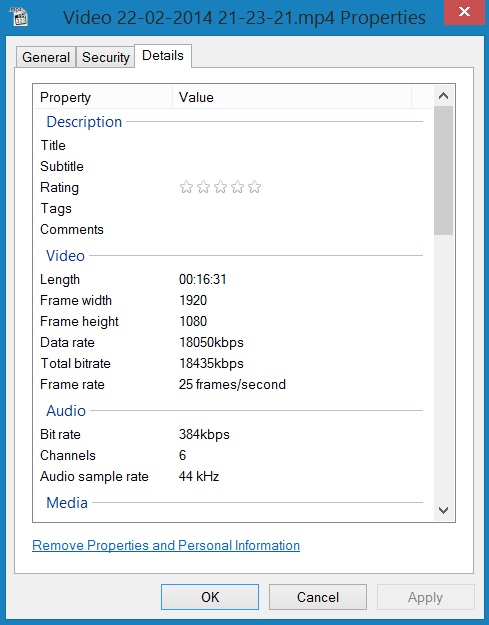
Task: Open Remove Properties and Personal Information link
Action: (x=166, y=545)
